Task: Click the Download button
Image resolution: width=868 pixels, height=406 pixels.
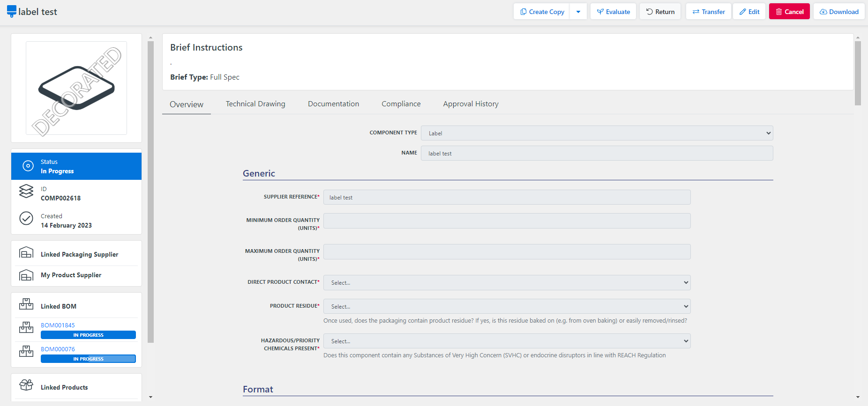Action: pos(839,12)
